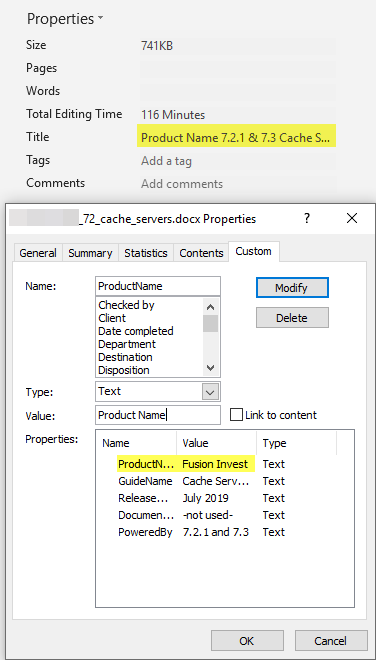376x660 pixels.
Task: Switch to the General tab
Action: pos(38,253)
